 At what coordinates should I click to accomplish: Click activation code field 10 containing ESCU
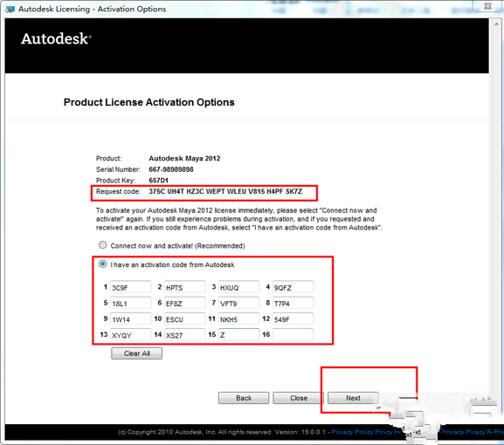pyautogui.click(x=184, y=318)
